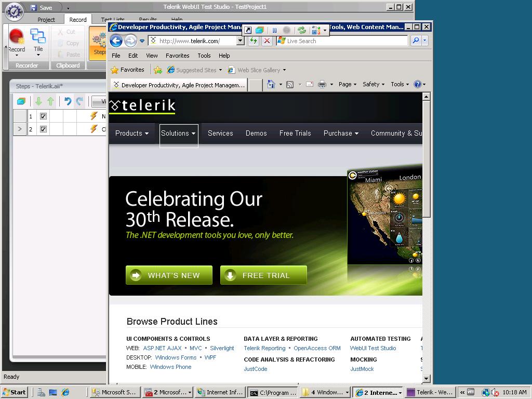Click the Test Studio round application logo button
The height and width of the screenshot is (399, 532).
click(x=14, y=11)
